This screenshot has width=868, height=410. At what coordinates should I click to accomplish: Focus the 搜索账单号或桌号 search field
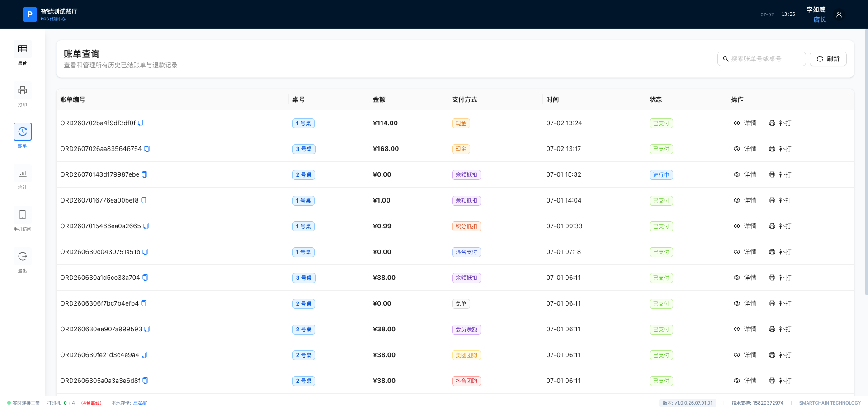[x=762, y=59]
